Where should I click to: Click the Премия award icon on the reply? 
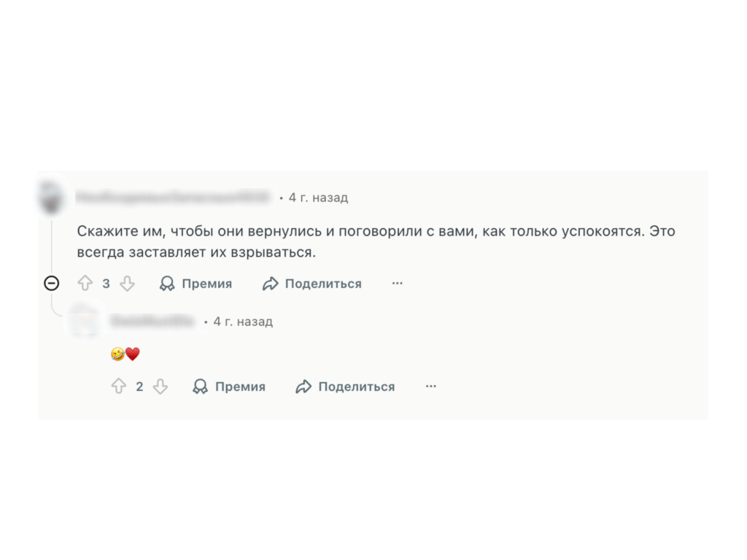coord(200,386)
